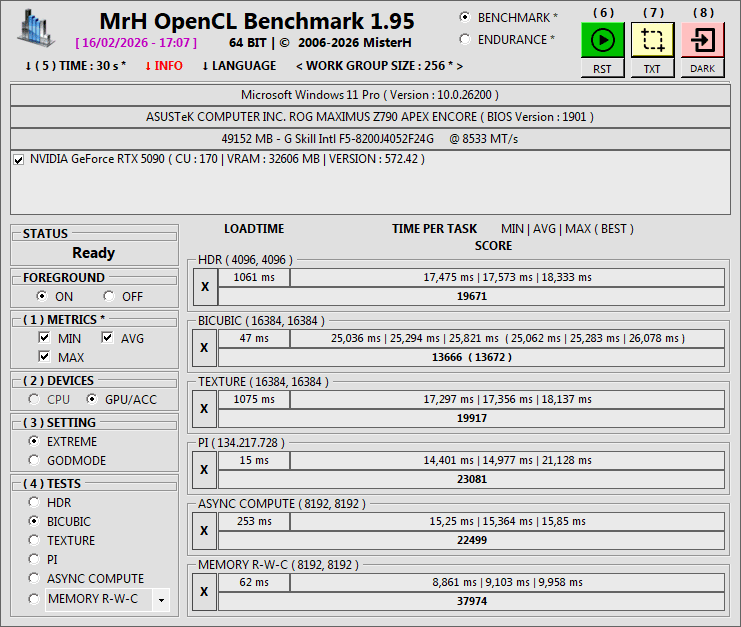The height and width of the screenshot is (627, 741).
Task: Select MEMORY R-W-C test radio button
Action: 34,599
